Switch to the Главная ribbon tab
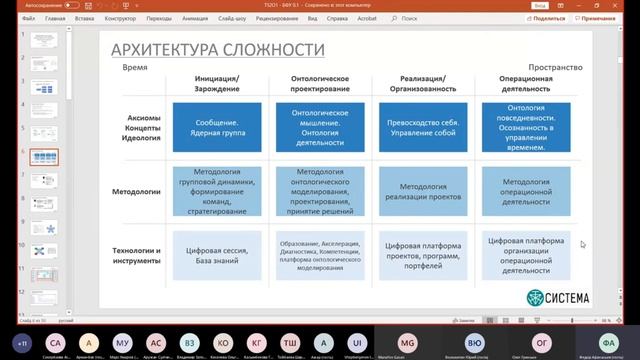Viewport: 640px width, 360px height. click(x=55, y=18)
